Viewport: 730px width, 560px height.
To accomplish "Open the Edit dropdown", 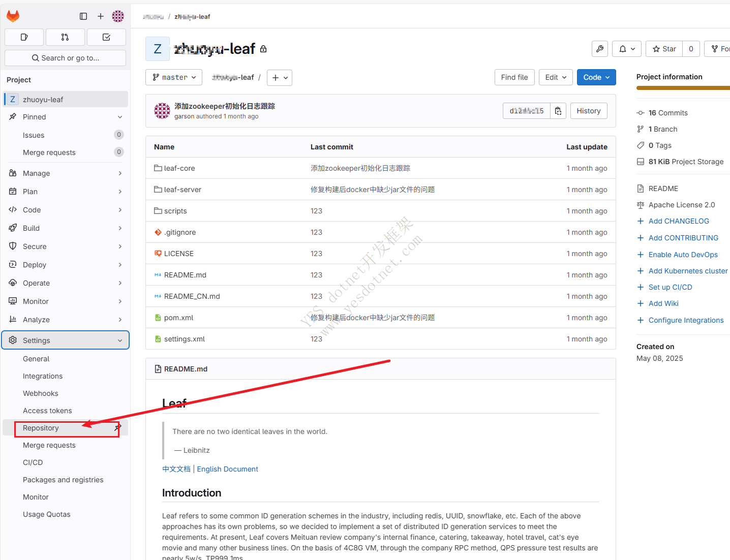I will [556, 77].
